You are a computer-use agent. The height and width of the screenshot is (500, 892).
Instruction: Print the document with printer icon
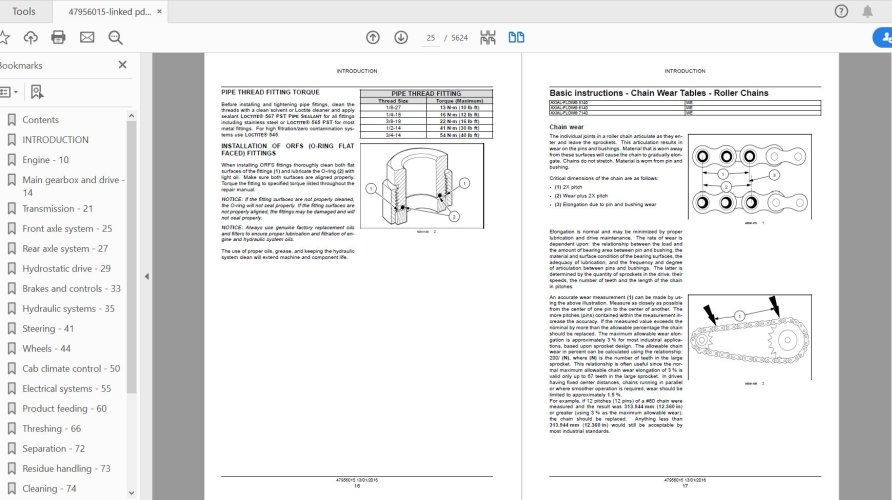click(59, 38)
